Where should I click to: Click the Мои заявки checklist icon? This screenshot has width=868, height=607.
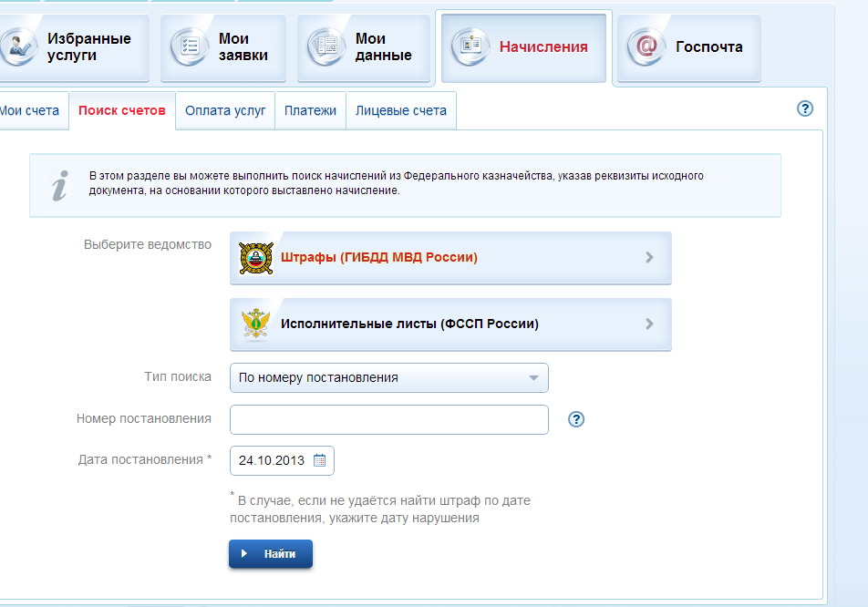[190, 46]
